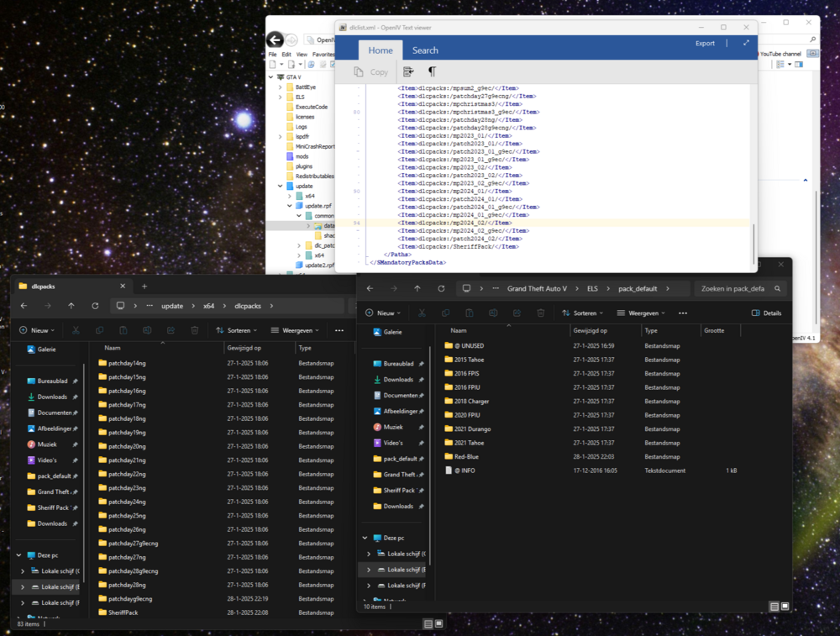This screenshot has height=636, width=840.
Task: Click the Export button in text viewer
Action: click(x=705, y=43)
